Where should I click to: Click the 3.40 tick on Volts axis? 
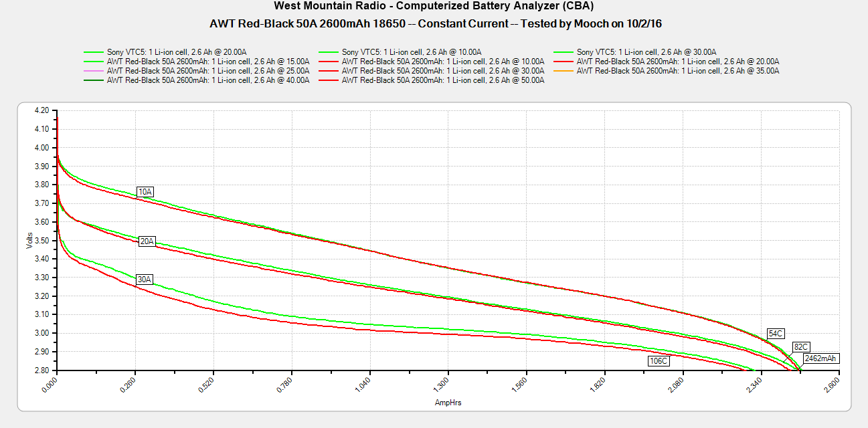(x=41, y=259)
